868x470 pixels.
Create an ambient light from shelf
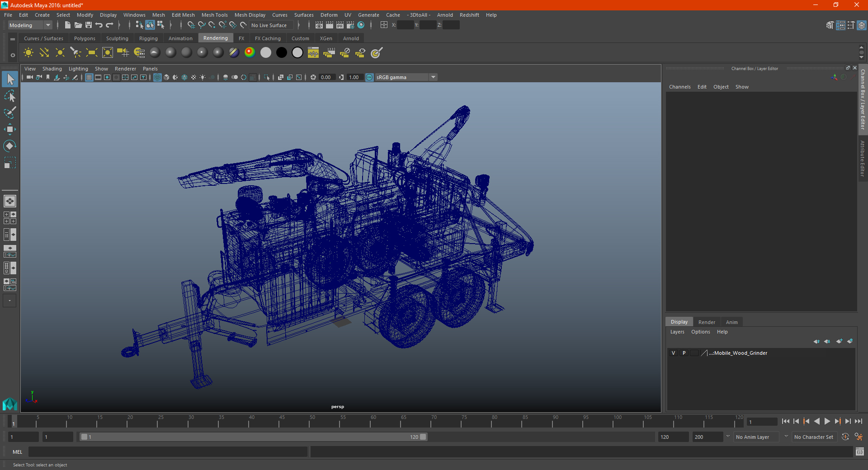tap(28, 53)
